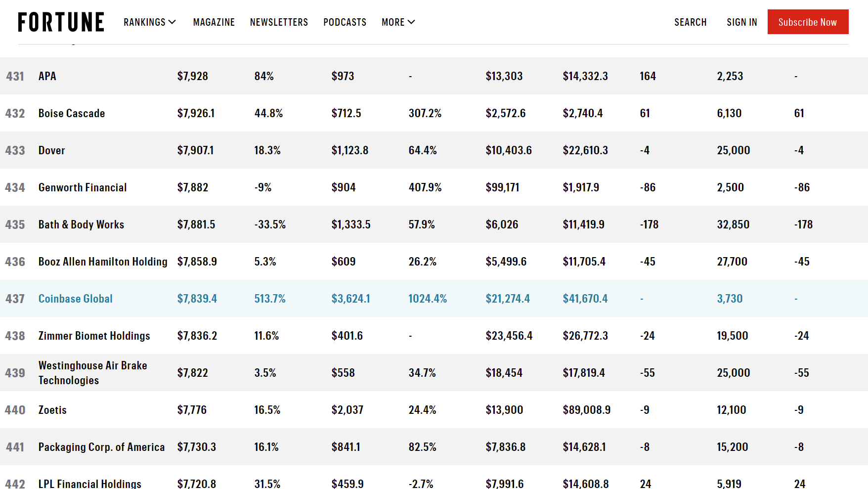868x489 pixels.
Task: Select Packaging Corp. employees 15,200
Action: coord(733,447)
